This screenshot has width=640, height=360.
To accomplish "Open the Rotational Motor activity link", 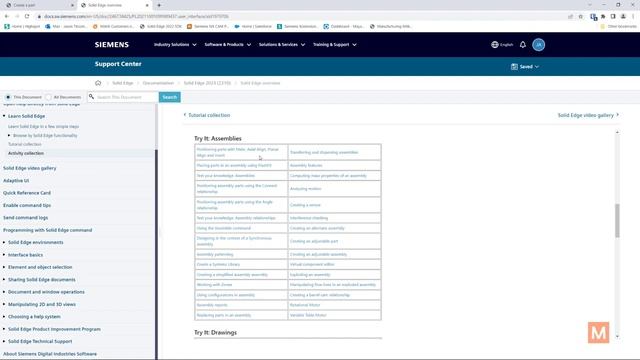I will click(305, 305).
